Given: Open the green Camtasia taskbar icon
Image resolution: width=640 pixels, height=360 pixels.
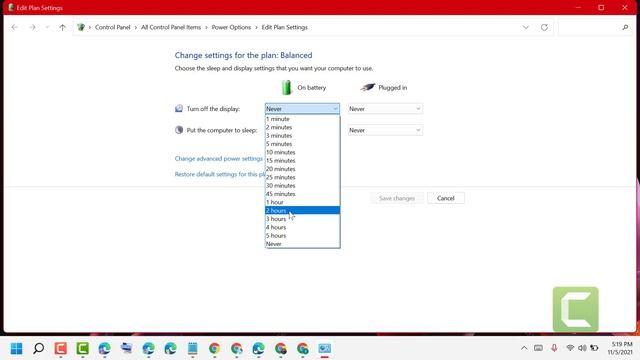Looking at the screenshot, I should 82,349.
